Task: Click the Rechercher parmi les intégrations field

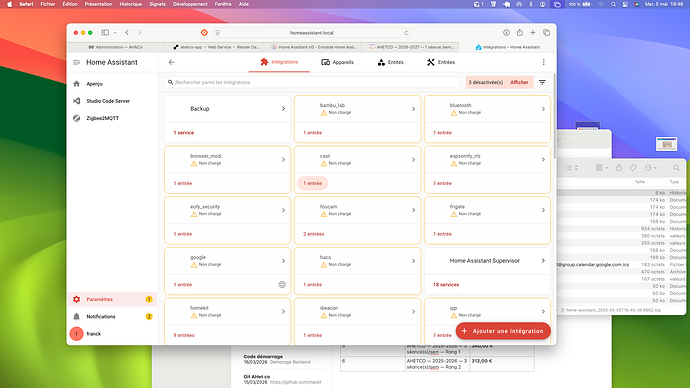Action: coord(312,82)
